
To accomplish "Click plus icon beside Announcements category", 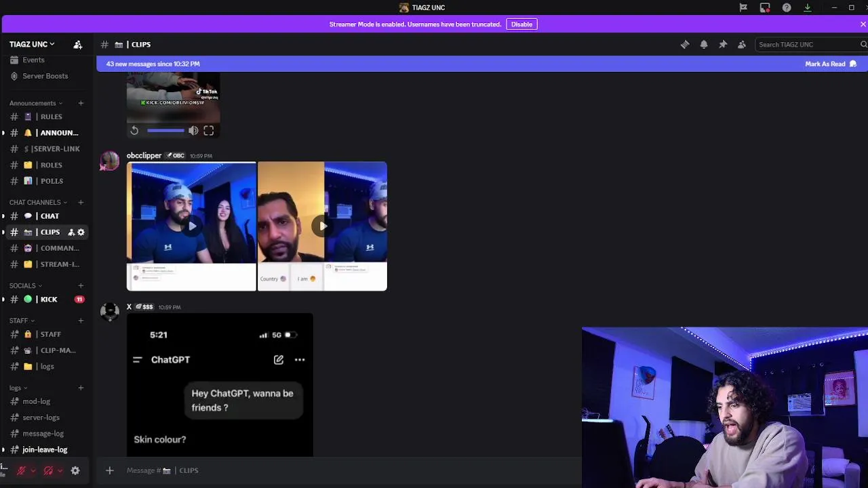I will 81,103.
